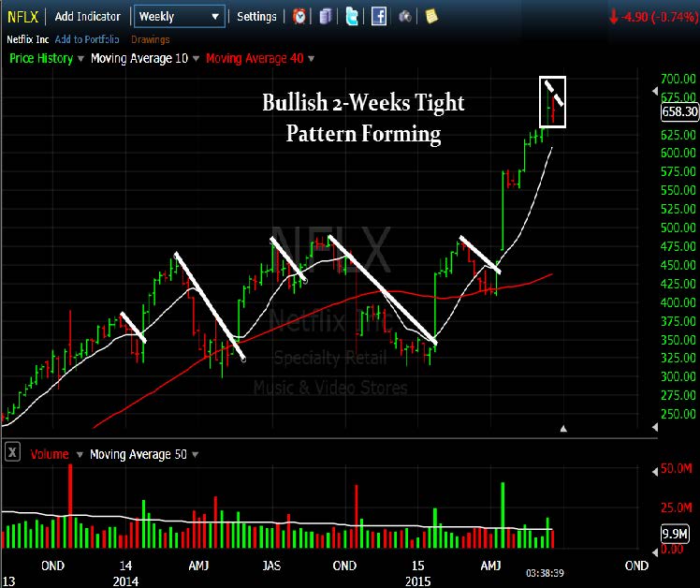
Task: Click the 250.00 price axis label
Action: (x=678, y=414)
